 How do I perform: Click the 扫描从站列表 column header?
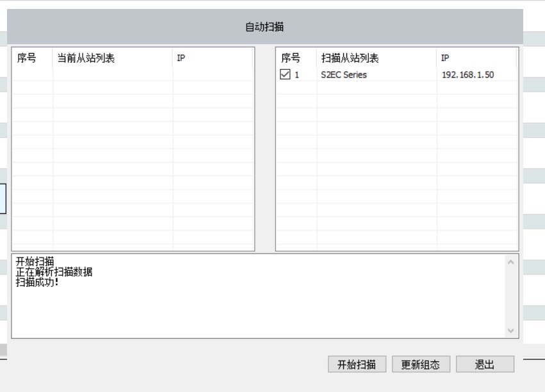[x=350, y=58]
